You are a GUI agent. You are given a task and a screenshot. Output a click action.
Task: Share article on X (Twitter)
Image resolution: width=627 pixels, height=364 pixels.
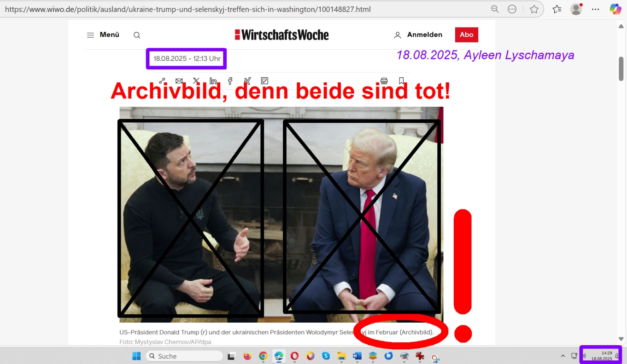[x=196, y=81]
